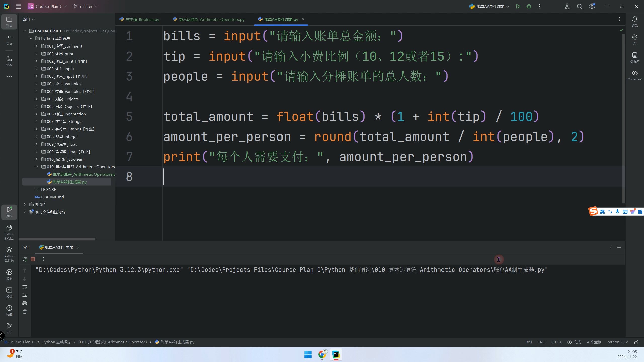Screen dimensions: 644x362
Task: Open Run panel toolbar more options
Action: pyautogui.click(x=44, y=259)
